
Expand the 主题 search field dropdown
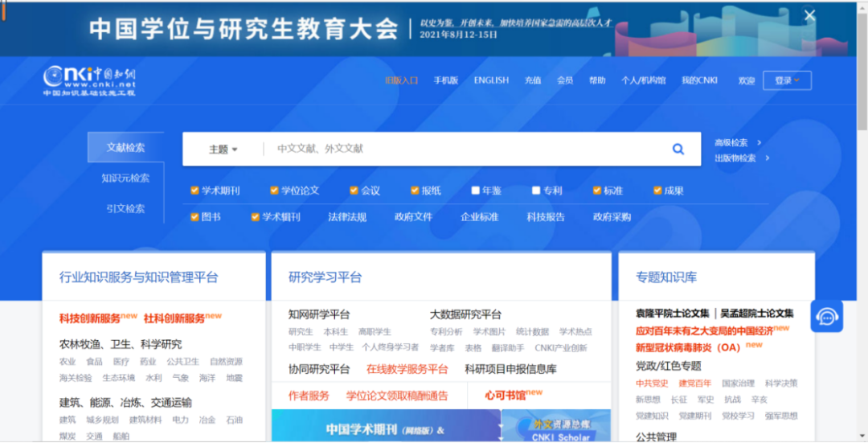pos(223,150)
